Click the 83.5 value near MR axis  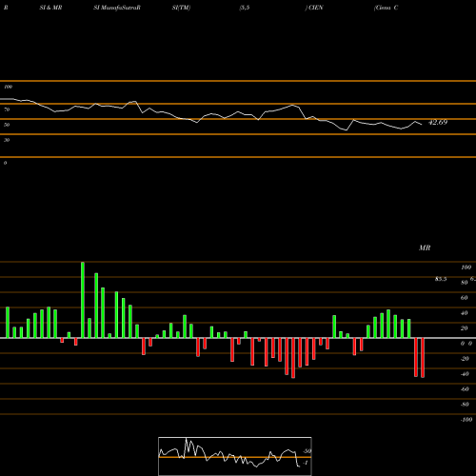pyautogui.click(x=441, y=279)
